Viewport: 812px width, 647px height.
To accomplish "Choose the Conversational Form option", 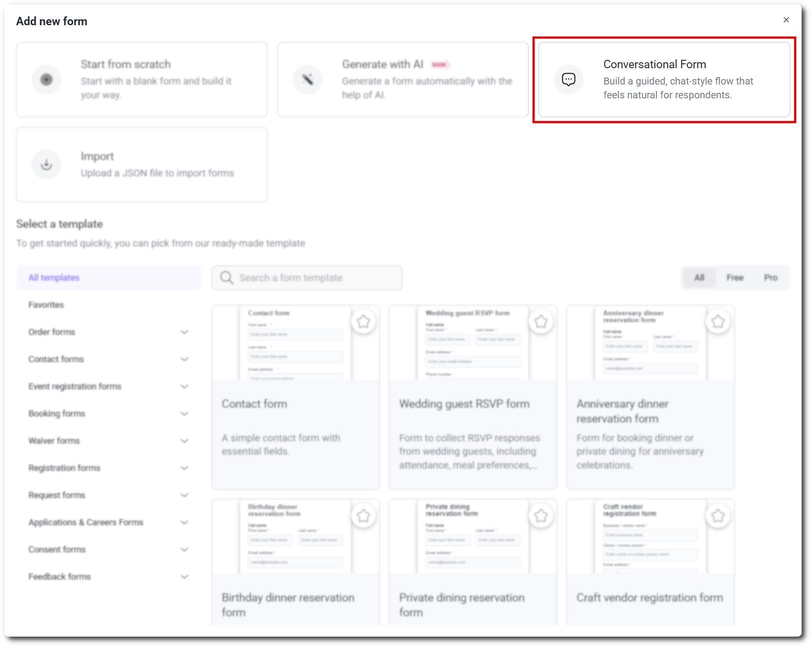I will point(664,80).
